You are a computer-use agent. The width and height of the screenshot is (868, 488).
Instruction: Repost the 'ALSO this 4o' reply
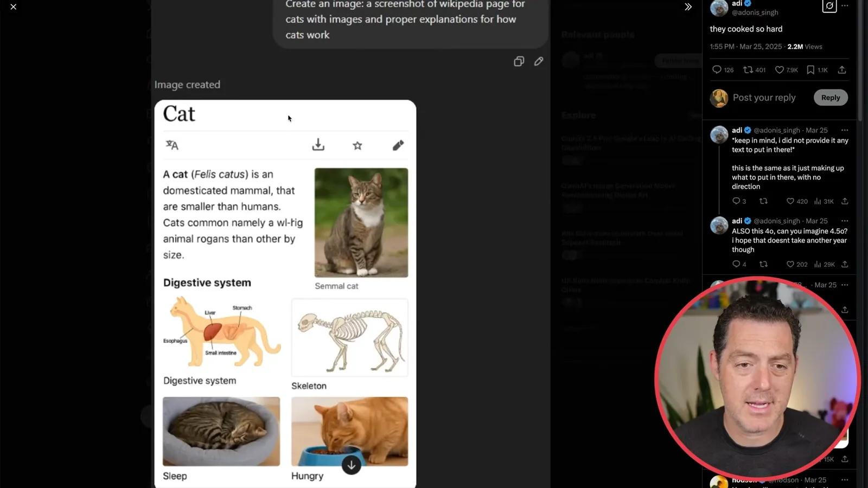763,265
